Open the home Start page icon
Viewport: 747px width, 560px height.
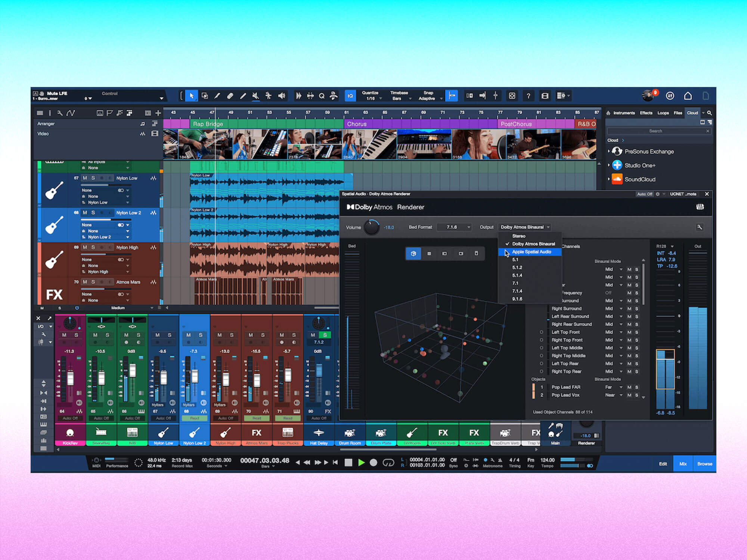(688, 96)
